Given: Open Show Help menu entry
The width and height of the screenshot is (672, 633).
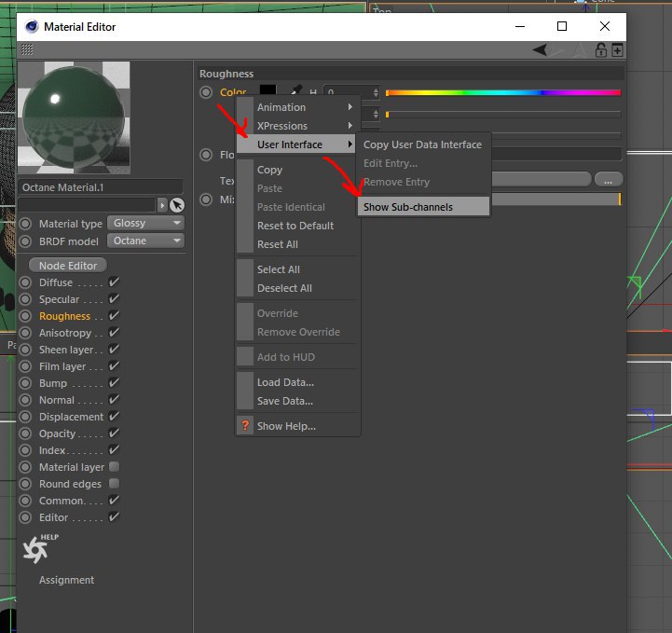Looking at the screenshot, I should [286, 426].
